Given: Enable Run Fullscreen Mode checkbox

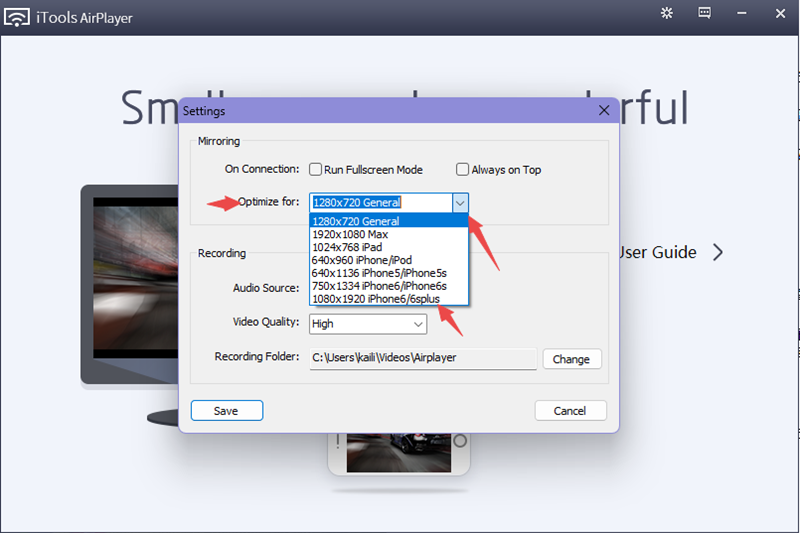Looking at the screenshot, I should coord(315,170).
